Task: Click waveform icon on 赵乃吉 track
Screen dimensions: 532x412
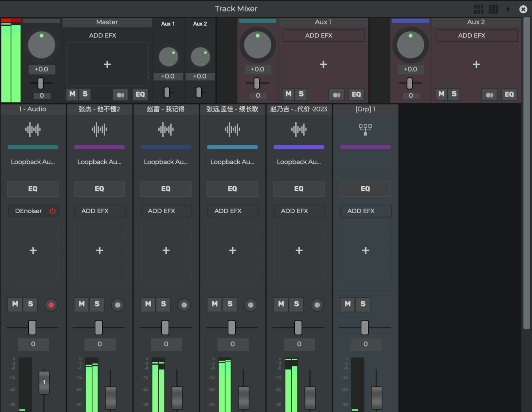Action: 299,130
